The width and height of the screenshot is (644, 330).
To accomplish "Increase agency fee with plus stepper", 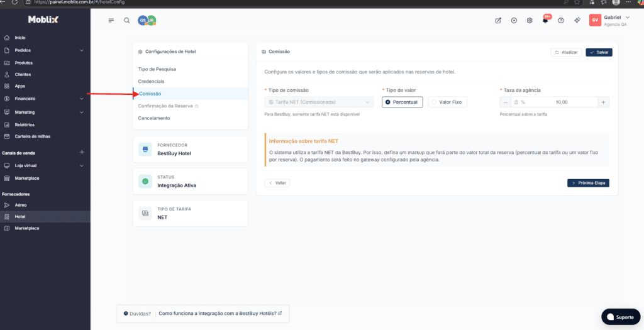I will coord(603,102).
